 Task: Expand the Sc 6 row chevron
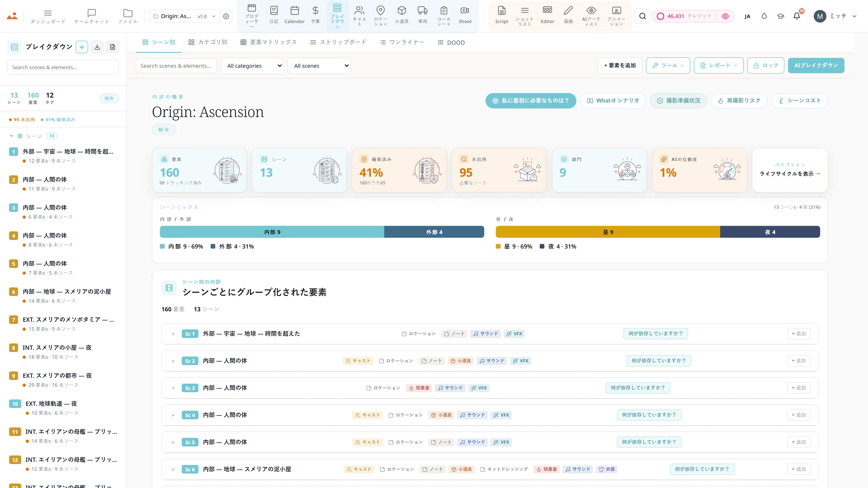tap(173, 469)
